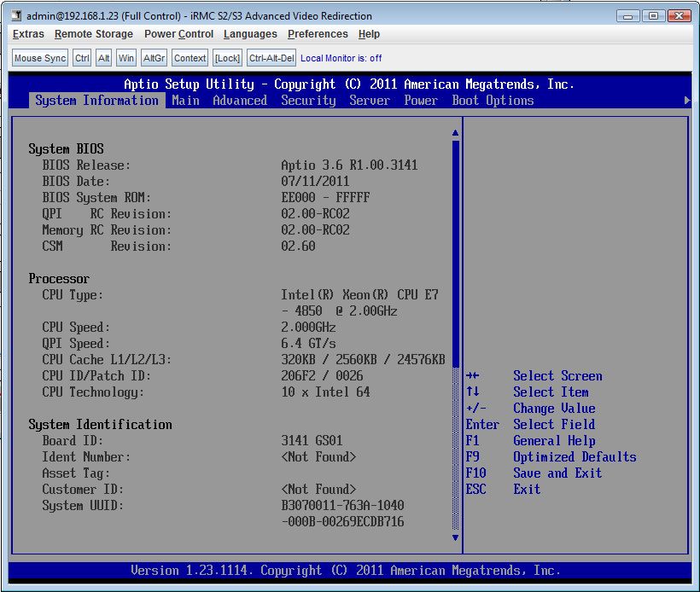Image resolution: width=700 pixels, height=592 pixels.
Task: Click the right arrow for more BIOS tabs
Action: [x=687, y=101]
